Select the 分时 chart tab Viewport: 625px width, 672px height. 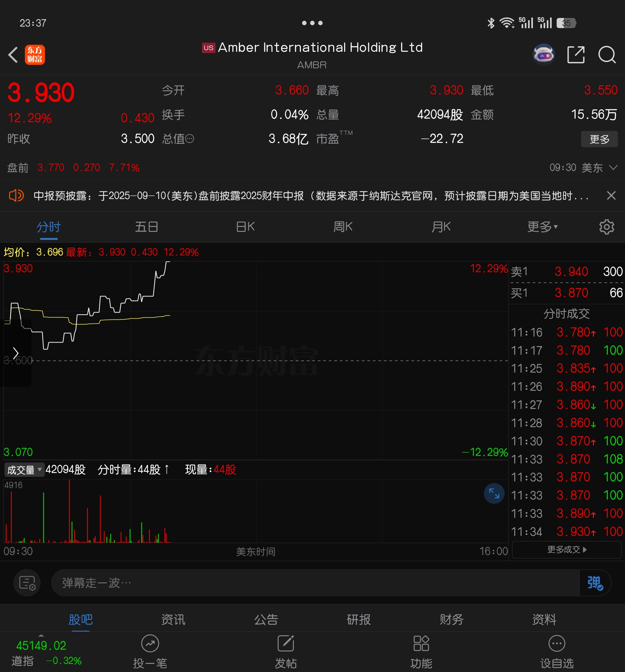[49, 227]
